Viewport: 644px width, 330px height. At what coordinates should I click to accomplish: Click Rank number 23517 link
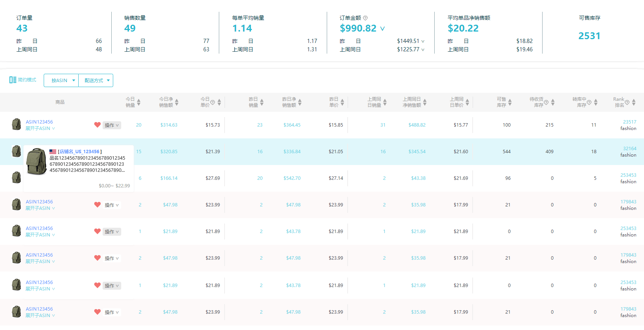click(630, 122)
